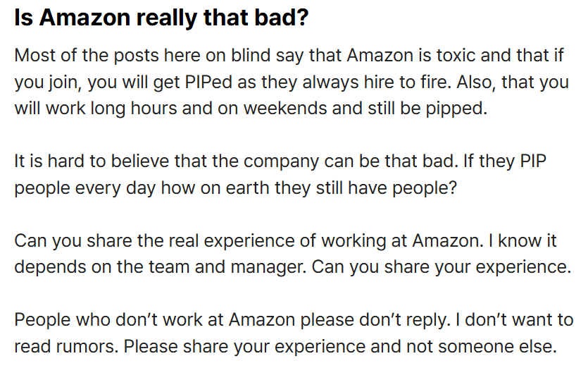
Task: Click the phrase 'please don't reply'
Action: (x=375, y=320)
